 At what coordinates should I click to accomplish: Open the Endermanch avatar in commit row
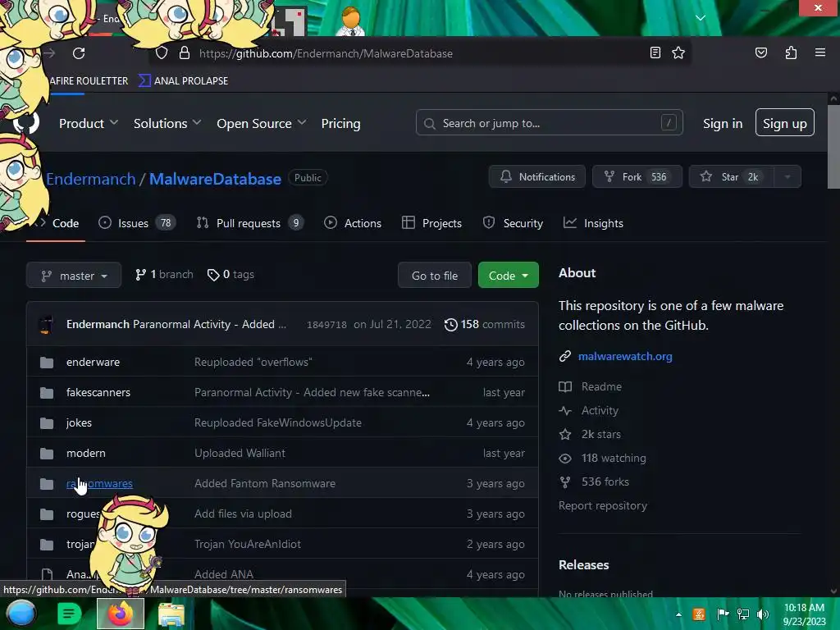[46, 325]
